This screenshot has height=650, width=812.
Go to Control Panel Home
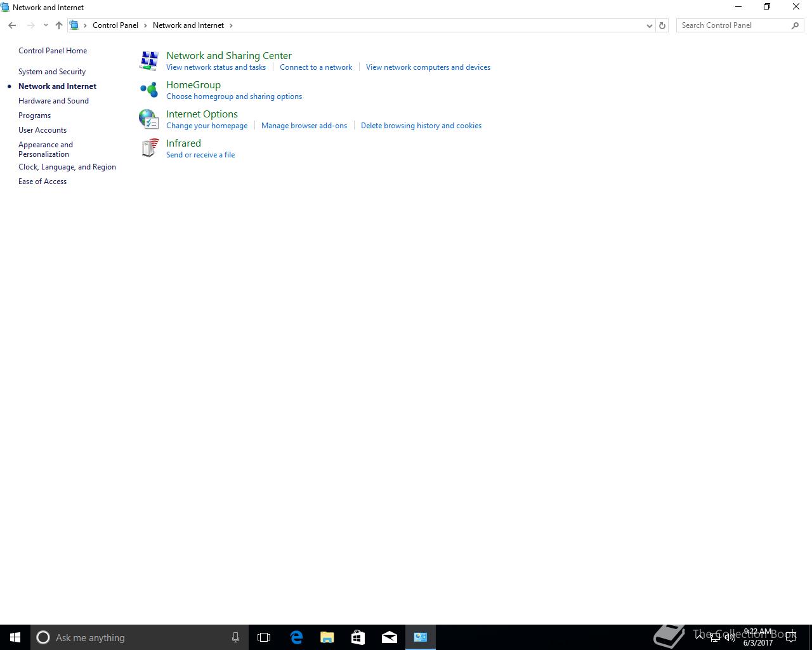(53, 51)
